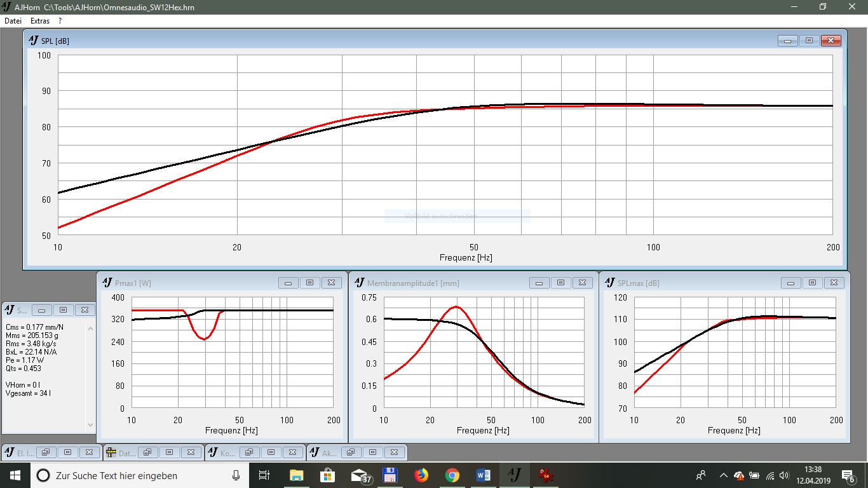Screen dimensions: 868x488
Task: Open the ? help menu
Action: click(x=60, y=21)
